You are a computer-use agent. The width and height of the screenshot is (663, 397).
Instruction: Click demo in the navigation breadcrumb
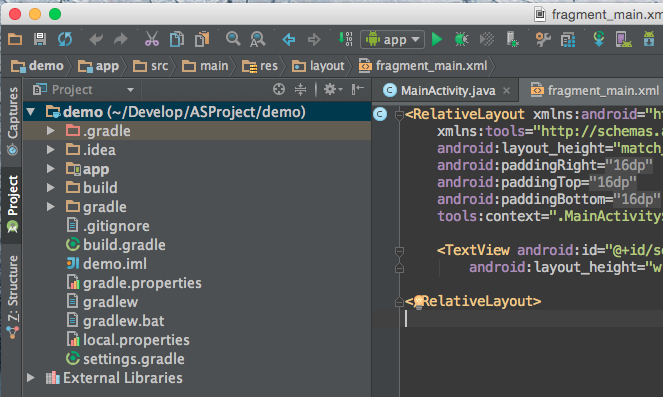coord(37,66)
